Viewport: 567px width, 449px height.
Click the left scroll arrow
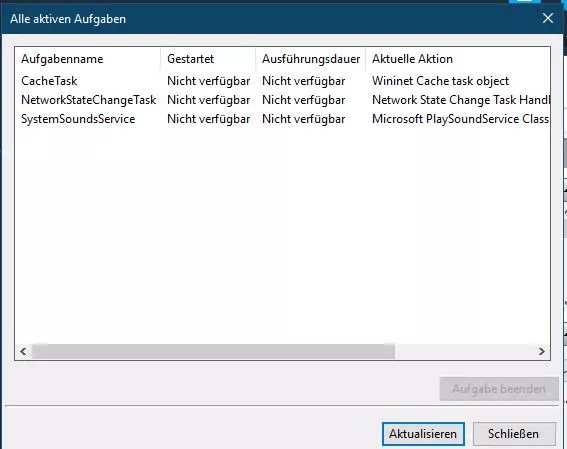(x=24, y=351)
